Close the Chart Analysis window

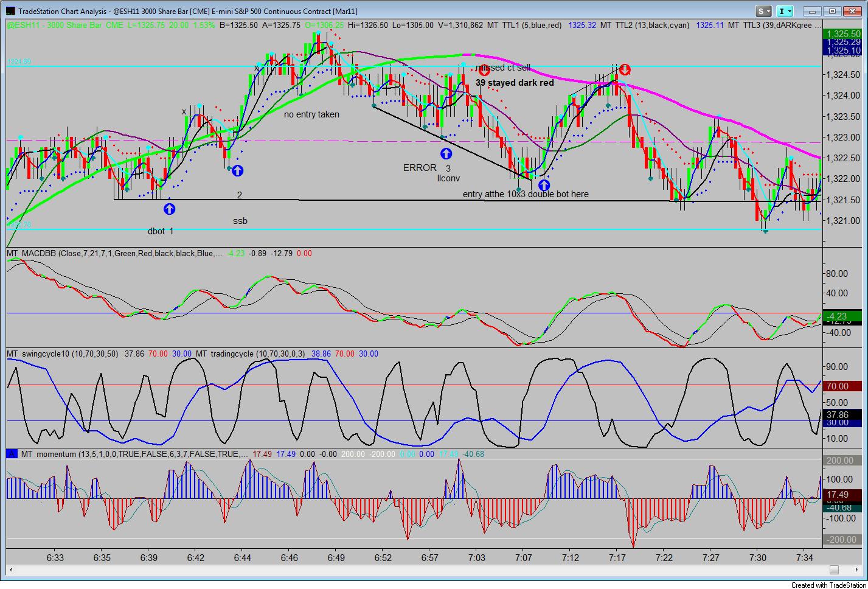852,11
